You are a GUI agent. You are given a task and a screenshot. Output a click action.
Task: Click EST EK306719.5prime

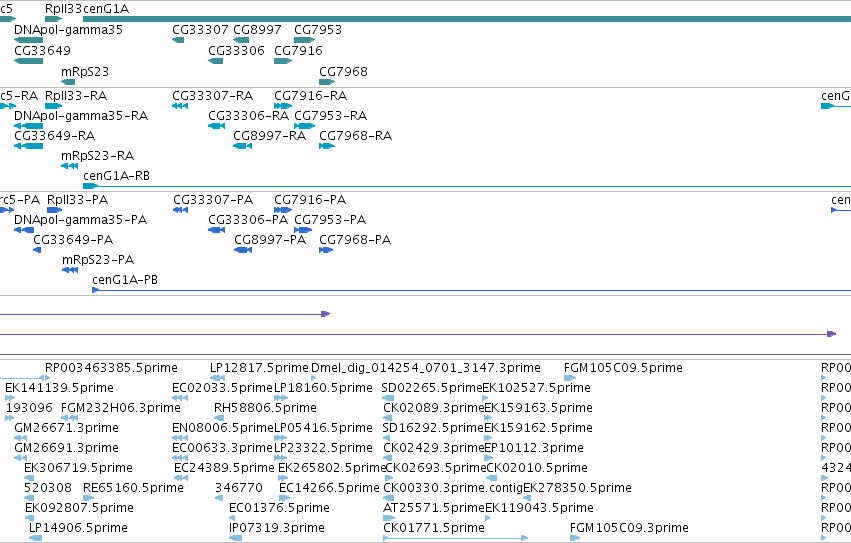(x=29, y=478)
